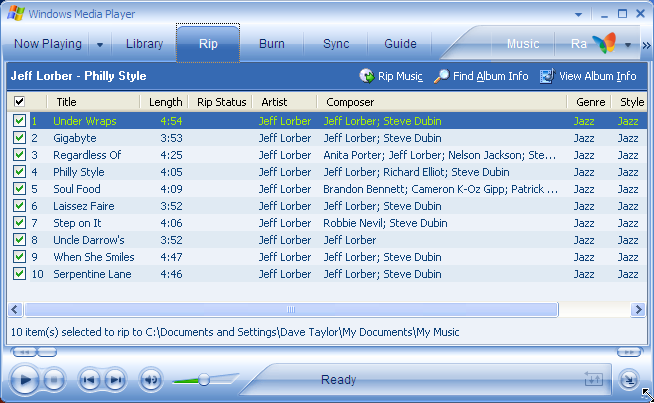Click the Regardless Of track title
654x403 pixels.
pyautogui.click(x=87, y=155)
